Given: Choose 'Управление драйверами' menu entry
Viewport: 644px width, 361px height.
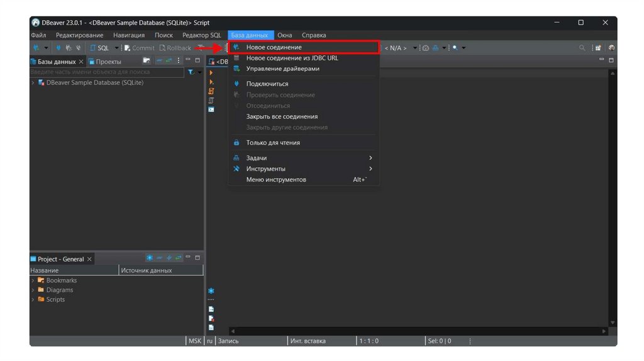Looking at the screenshot, I should (282, 69).
